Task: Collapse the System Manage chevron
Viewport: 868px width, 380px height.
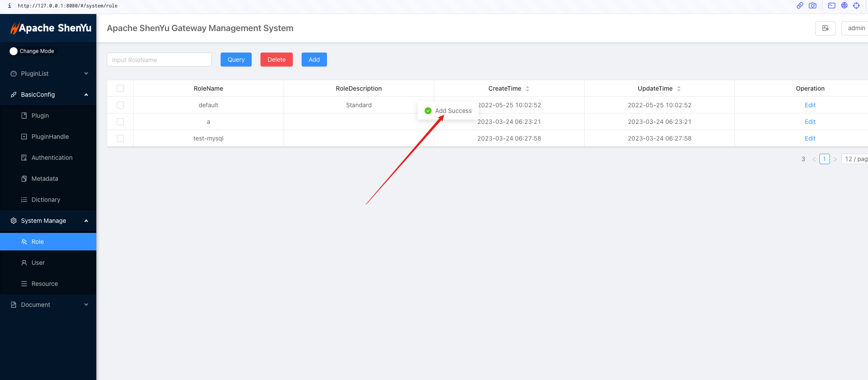Action: tap(86, 221)
